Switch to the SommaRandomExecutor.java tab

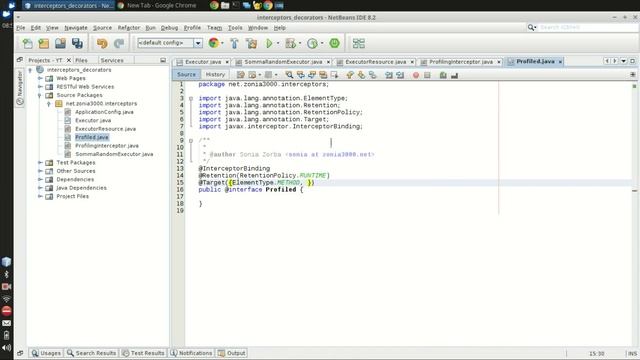[x=283, y=62]
